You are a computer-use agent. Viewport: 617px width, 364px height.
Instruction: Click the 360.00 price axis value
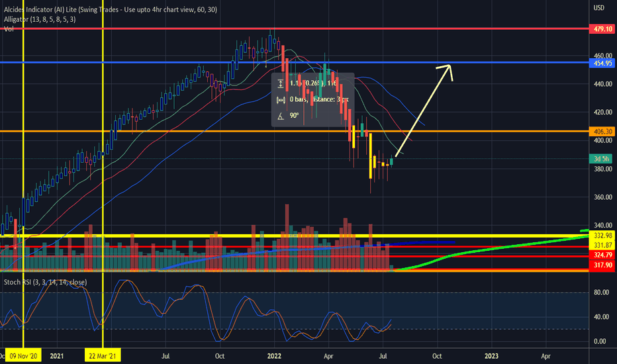(603, 197)
